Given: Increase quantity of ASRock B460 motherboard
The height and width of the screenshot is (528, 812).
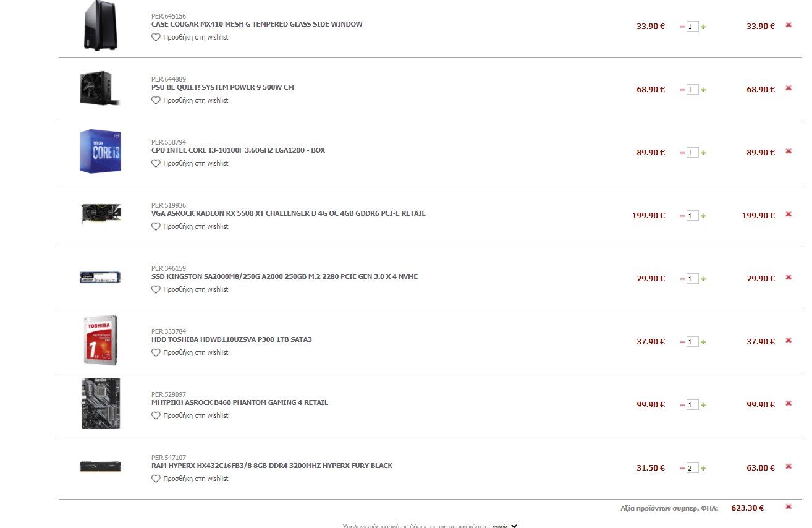Looking at the screenshot, I should point(703,405).
